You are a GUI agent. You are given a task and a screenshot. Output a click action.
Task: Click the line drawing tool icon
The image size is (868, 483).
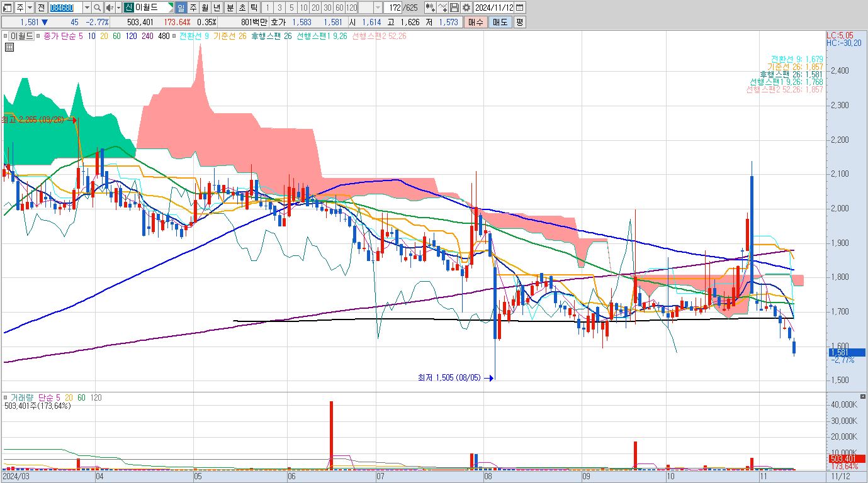click(x=442, y=8)
